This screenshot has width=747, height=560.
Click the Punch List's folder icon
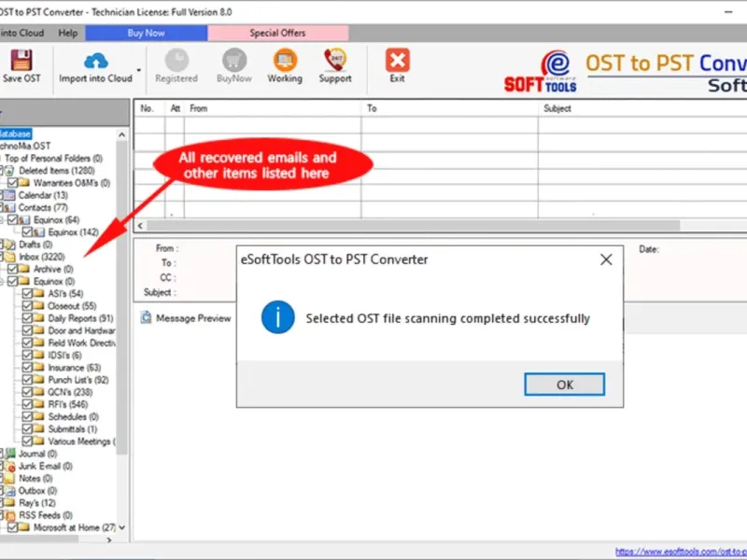[x=38, y=380]
